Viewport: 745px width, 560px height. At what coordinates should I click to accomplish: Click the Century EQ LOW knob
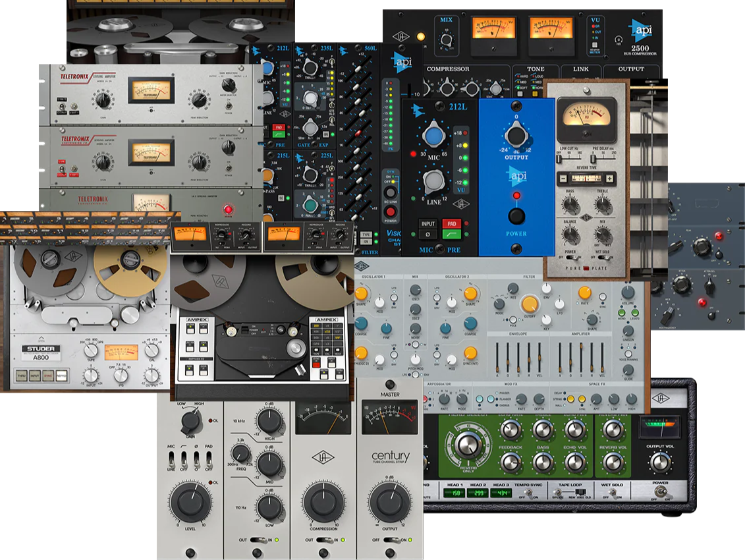click(x=269, y=507)
